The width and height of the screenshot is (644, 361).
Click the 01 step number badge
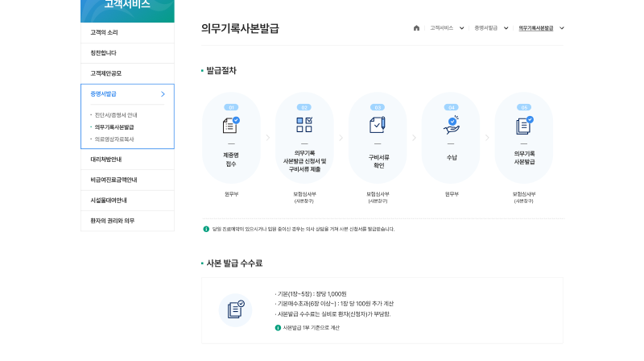[x=231, y=107]
